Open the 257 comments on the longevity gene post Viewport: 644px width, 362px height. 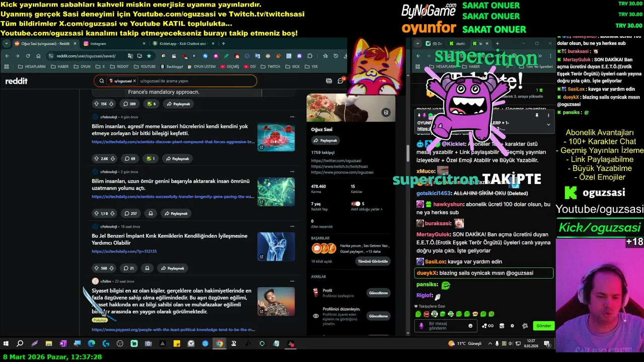tap(130, 213)
